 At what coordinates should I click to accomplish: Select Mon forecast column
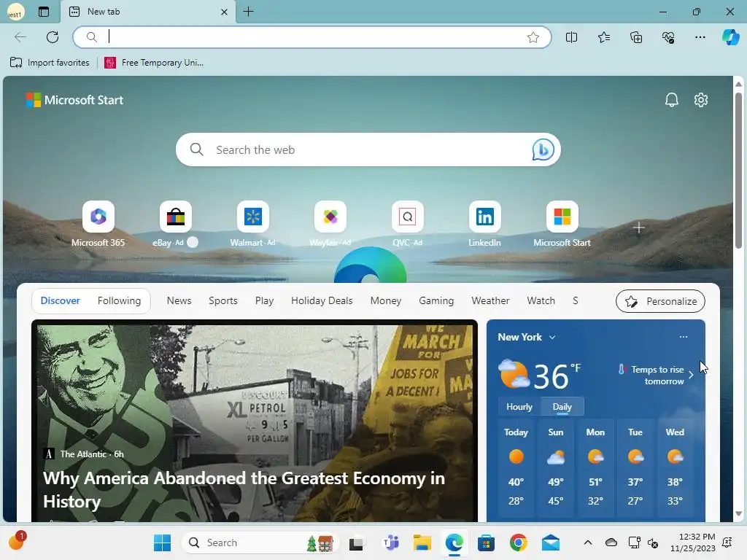(595, 467)
